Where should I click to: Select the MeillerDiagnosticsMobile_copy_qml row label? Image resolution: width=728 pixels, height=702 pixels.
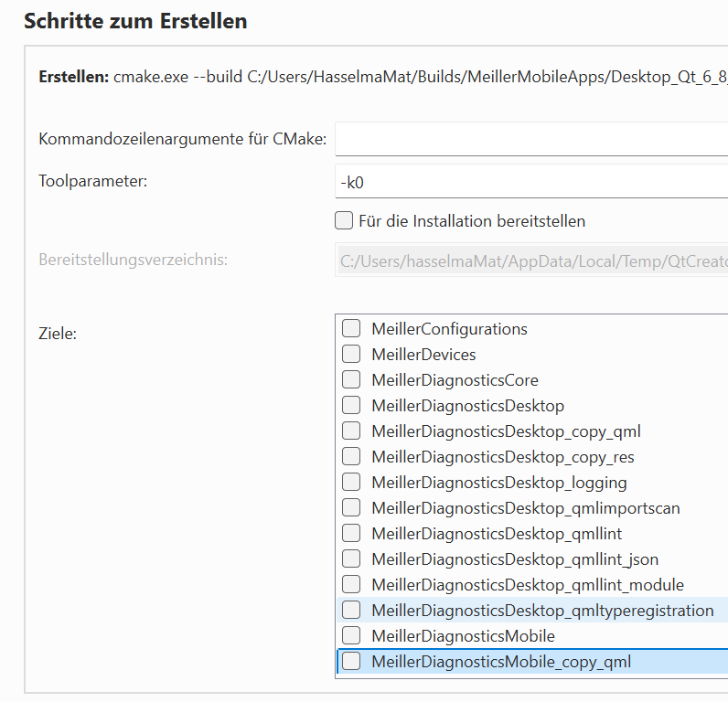[501, 662]
